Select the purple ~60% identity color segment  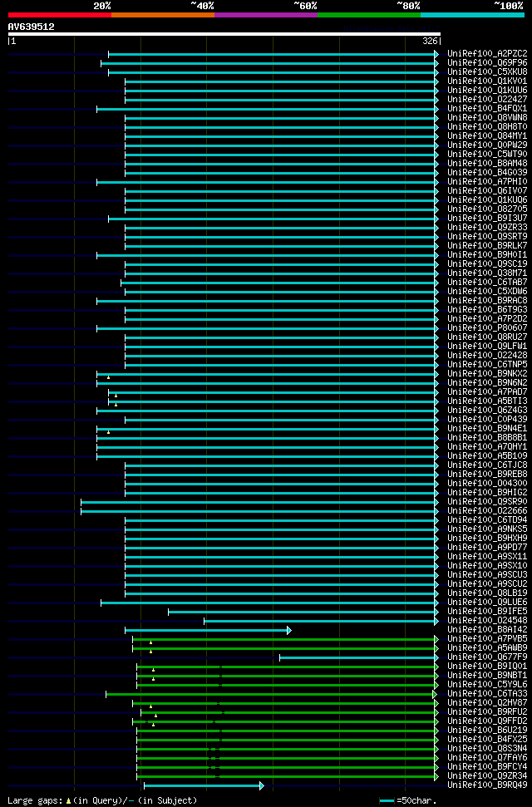pos(266,15)
